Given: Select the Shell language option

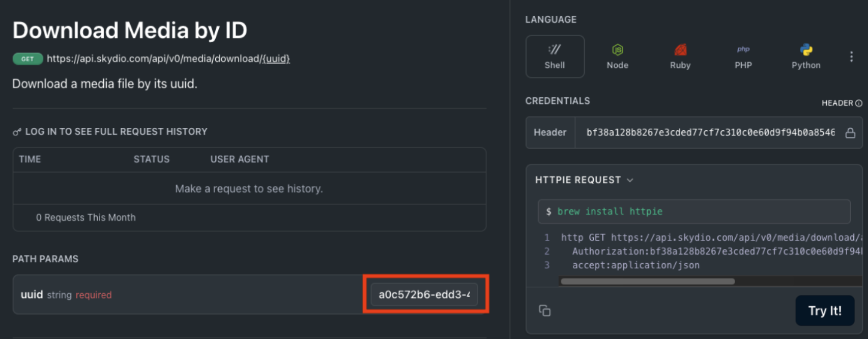Looking at the screenshot, I should (x=555, y=56).
